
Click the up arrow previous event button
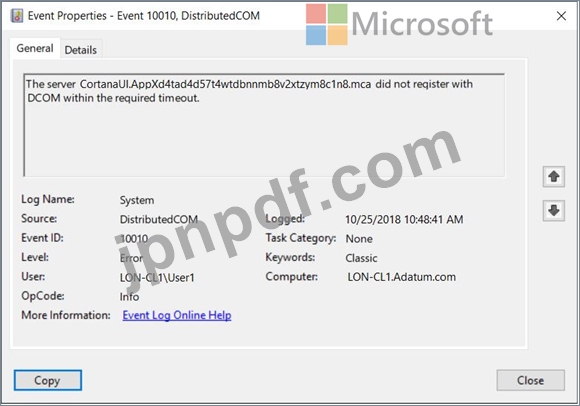553,176
